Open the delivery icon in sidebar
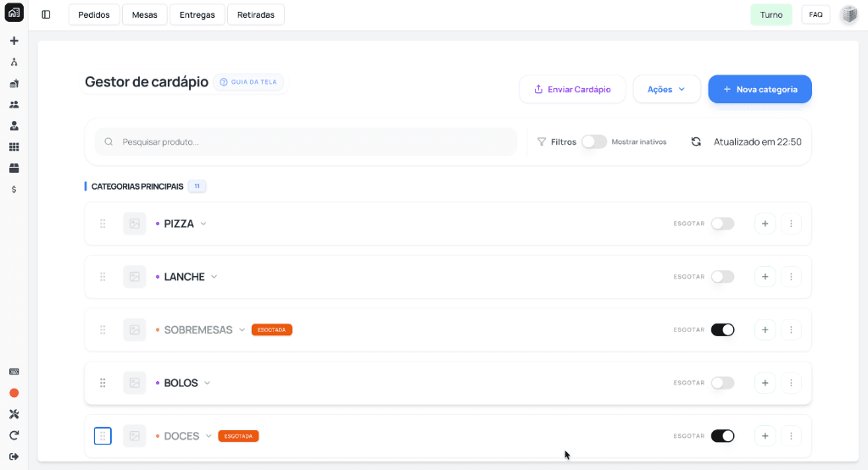The image size is (868, 470). point(14,84)
